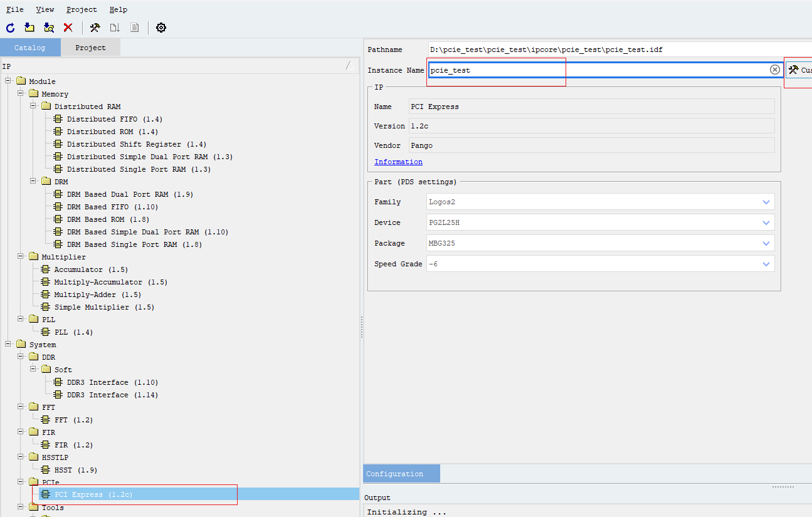Image resolution: width=812 pixels, height=517 pixels.
Task: Click the grayed-out document icon in toolbar
Action: 134,28
